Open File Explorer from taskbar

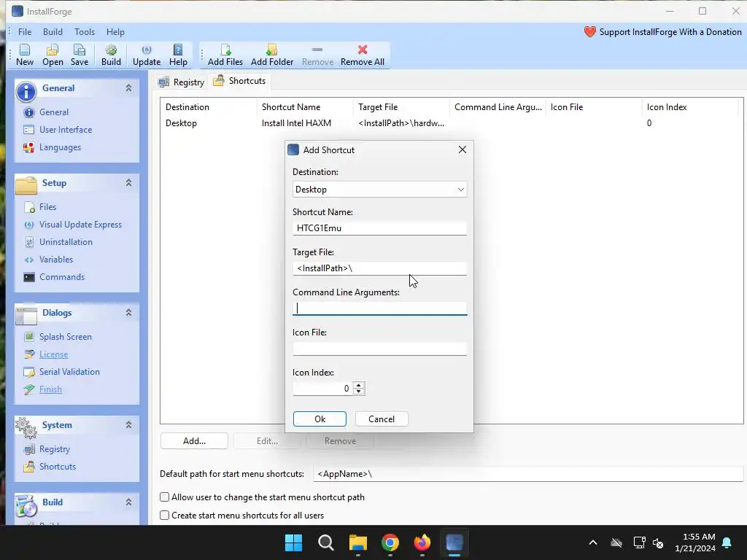click(357, 542)
